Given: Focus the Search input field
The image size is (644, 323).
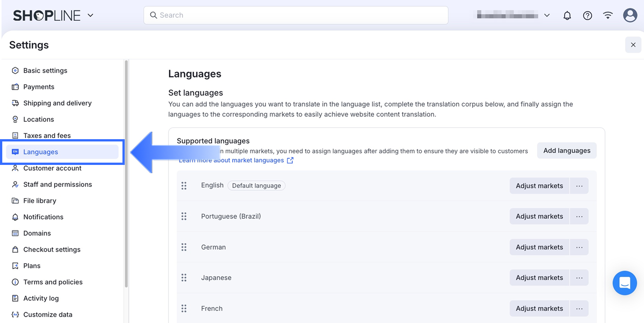Looking at the screenshot, I should pyautogui.click(x=296, y=15).
